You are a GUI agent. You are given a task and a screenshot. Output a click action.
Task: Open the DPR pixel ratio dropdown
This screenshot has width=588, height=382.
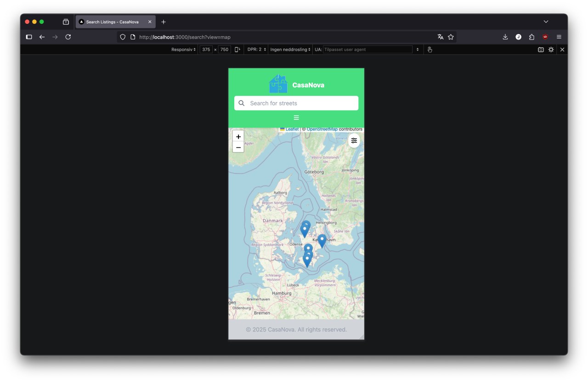(256, 50)
